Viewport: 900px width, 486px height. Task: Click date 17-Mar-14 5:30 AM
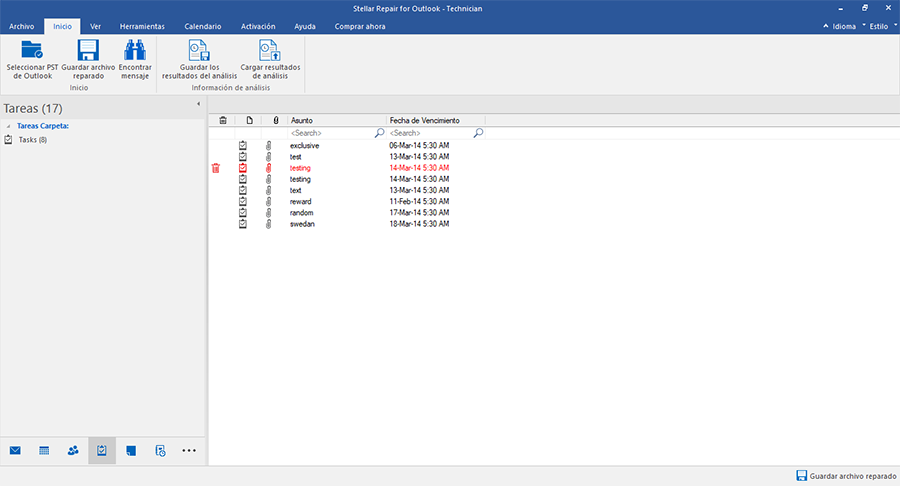pyautogui.click(x=419, y=213)
